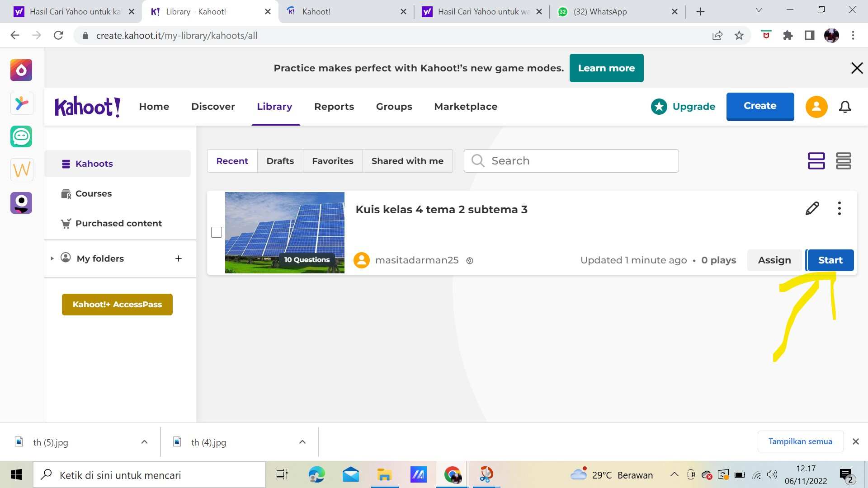The width and height of the screenshot is (868, 488).
Task: Open the notifications bell
Action: (x=845, y=107)
